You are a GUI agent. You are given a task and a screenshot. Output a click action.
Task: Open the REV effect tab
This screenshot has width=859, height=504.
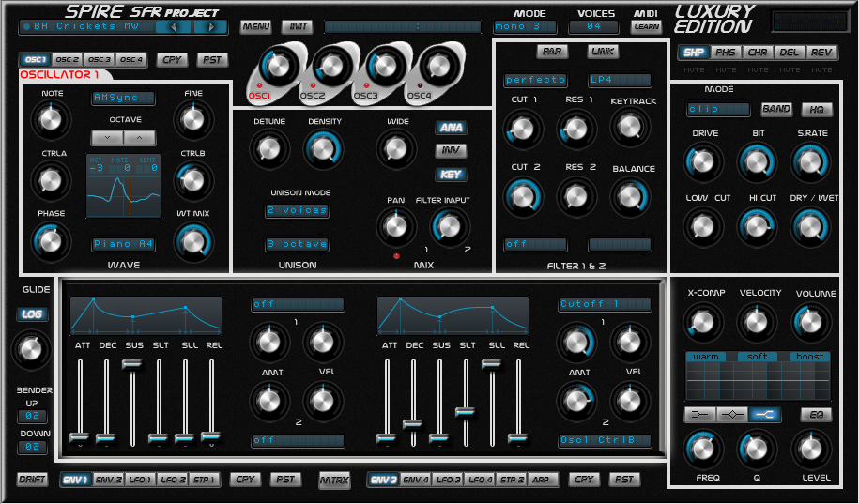[x=821, y=52]
